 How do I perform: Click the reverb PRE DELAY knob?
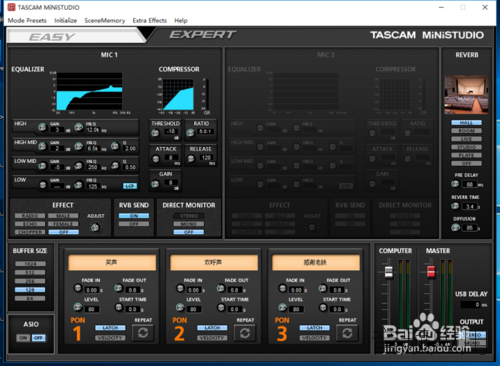pos(455,184)
